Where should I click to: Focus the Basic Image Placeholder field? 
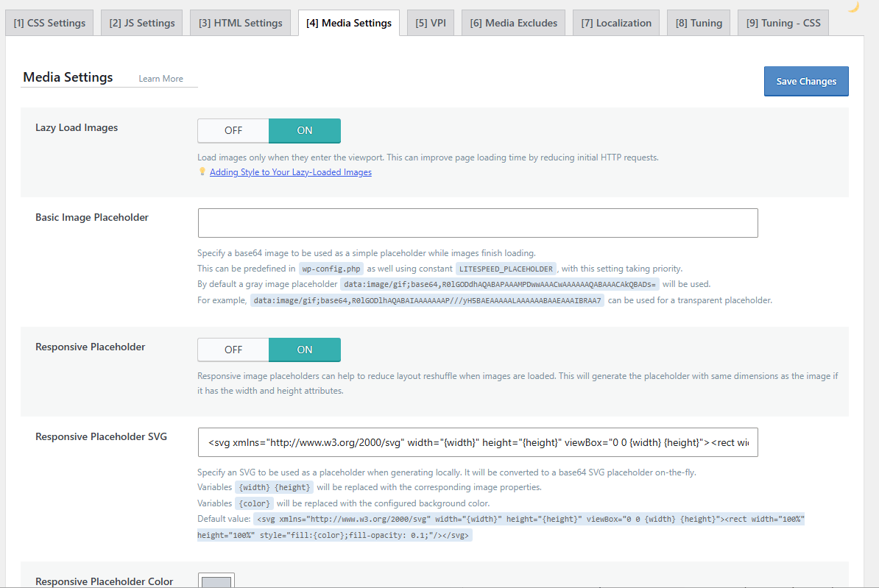tap(478, 223)
